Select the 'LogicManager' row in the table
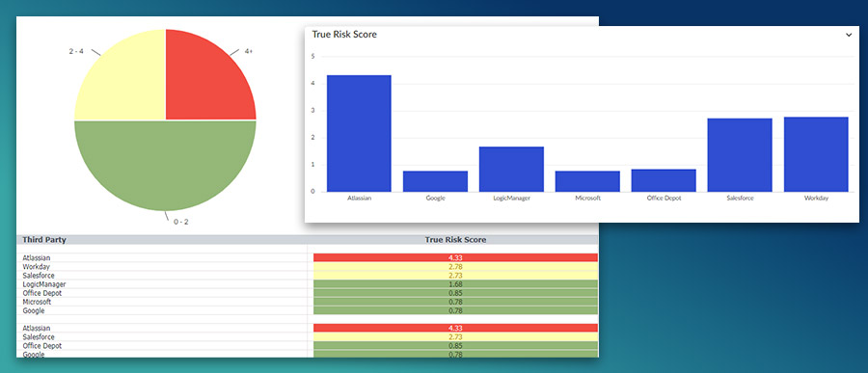The height and width of the screenshot is (373, 868). [x=308, y=284]
